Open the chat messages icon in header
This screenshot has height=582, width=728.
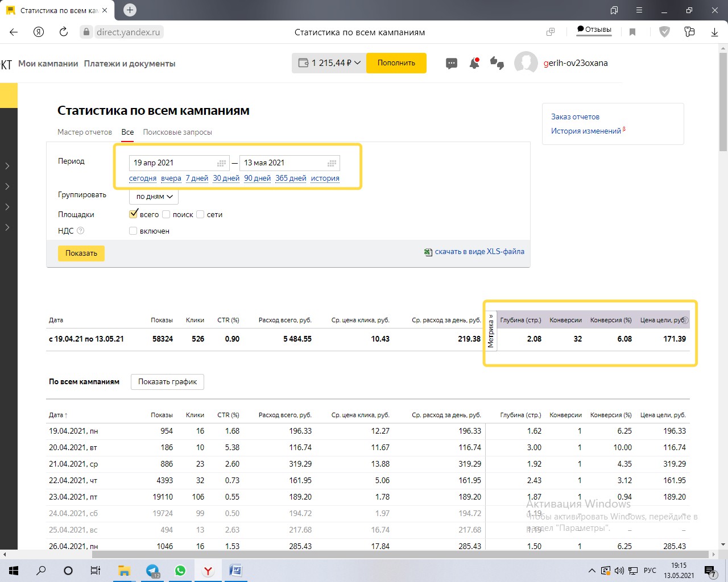coord(452,63)
